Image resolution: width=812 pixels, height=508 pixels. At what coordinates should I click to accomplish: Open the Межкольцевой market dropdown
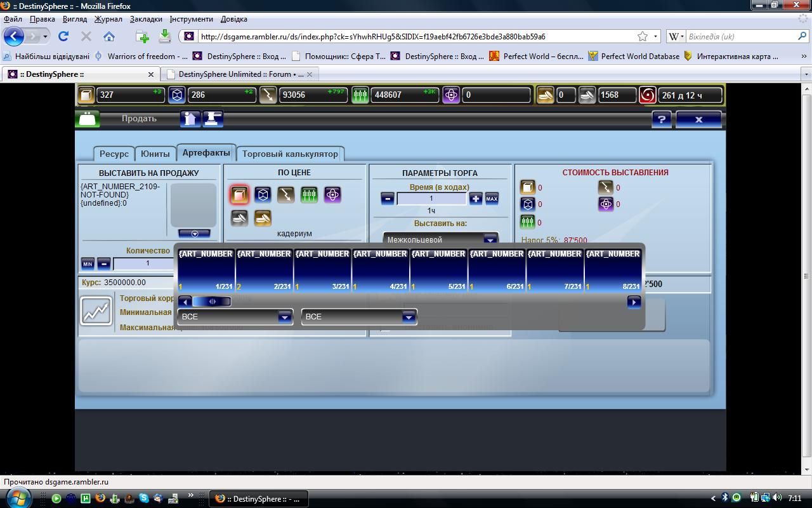(441, 239)
